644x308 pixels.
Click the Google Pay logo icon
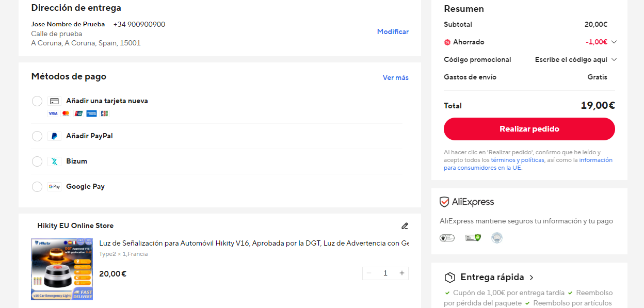(x=54, y=187)
